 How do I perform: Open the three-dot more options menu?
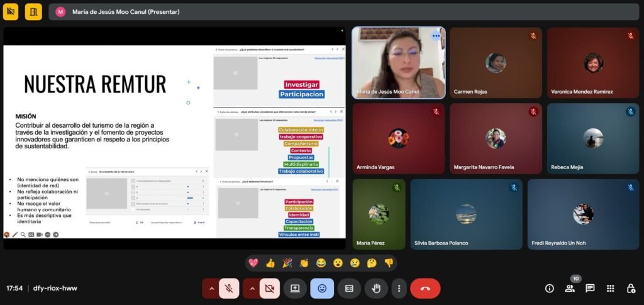[399, 289]
